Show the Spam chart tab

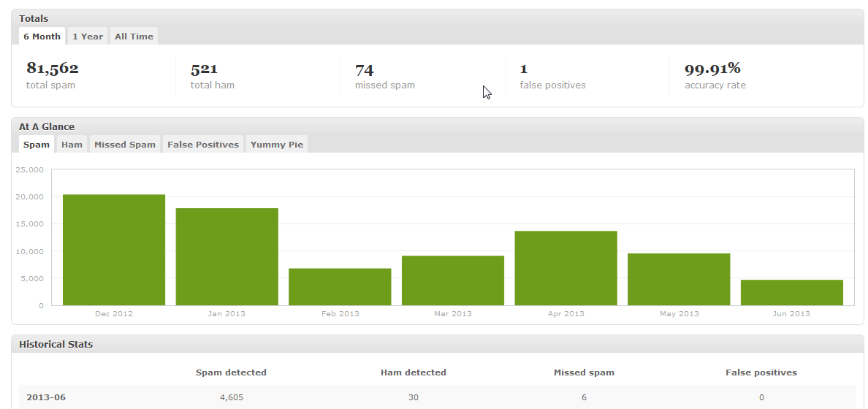pos(37,145)
